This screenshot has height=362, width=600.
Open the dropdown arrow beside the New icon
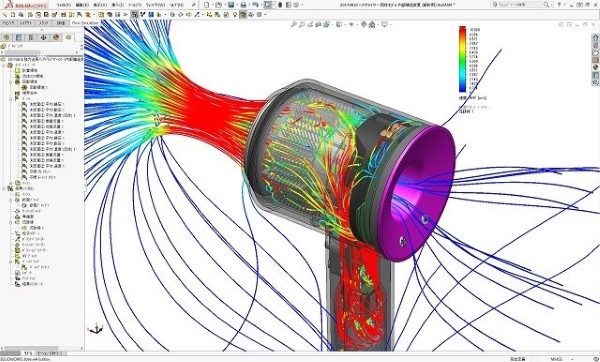click(x=212, y=5)
